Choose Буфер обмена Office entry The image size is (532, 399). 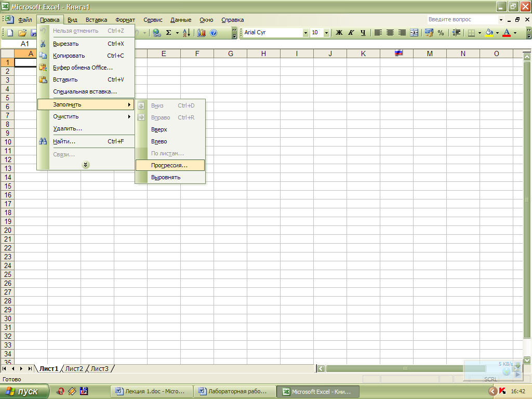86,68
